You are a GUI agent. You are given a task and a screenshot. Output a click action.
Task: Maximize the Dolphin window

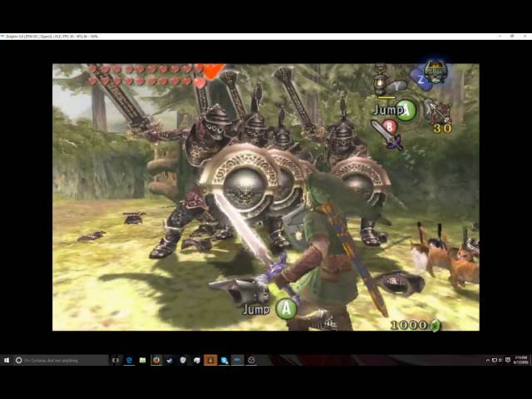pyautogui.click(x=512, y=36)
